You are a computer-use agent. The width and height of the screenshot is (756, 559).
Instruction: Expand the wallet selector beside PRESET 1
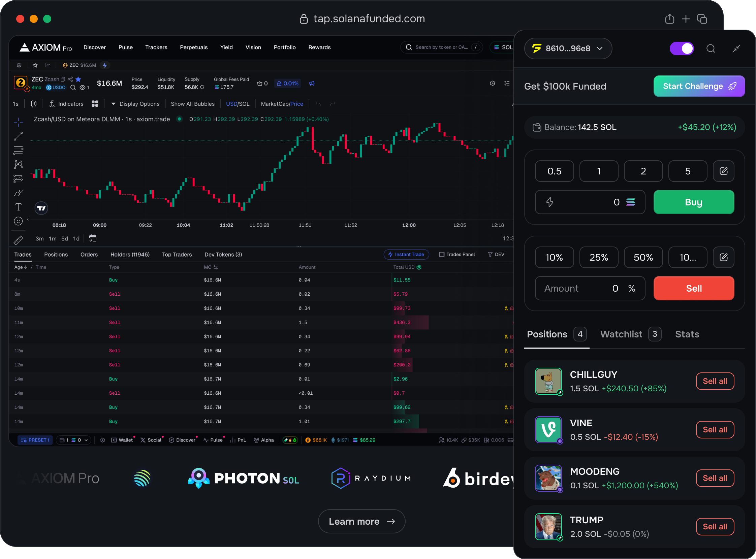coord(73,440)
